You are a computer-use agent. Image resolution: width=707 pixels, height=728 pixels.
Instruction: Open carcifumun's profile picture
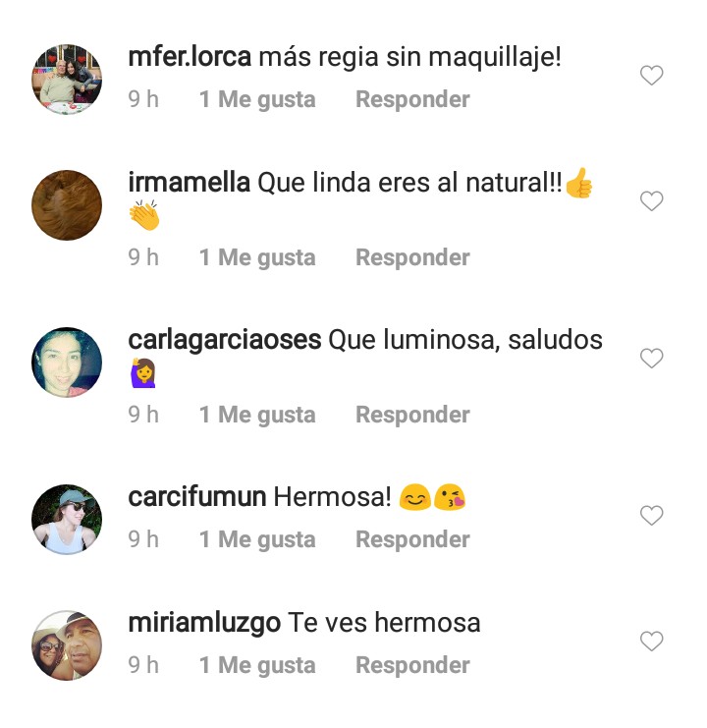pos(67,520)
